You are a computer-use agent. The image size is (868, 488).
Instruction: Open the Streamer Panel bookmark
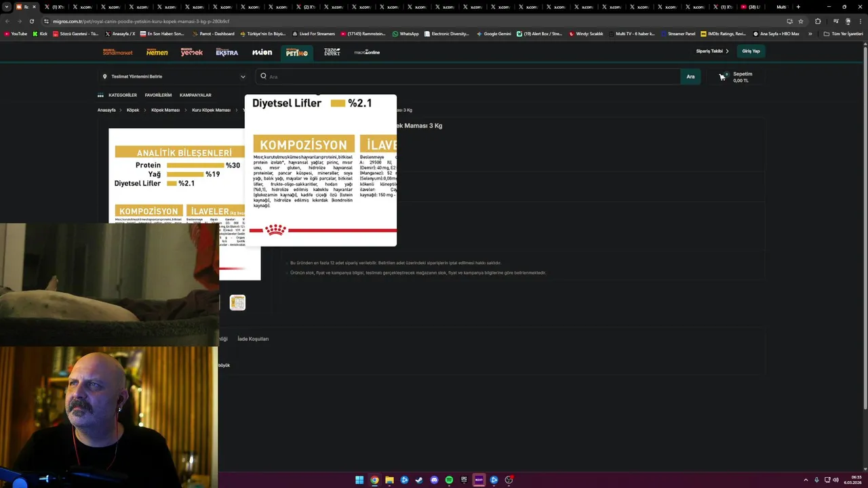tap(677, 34)
